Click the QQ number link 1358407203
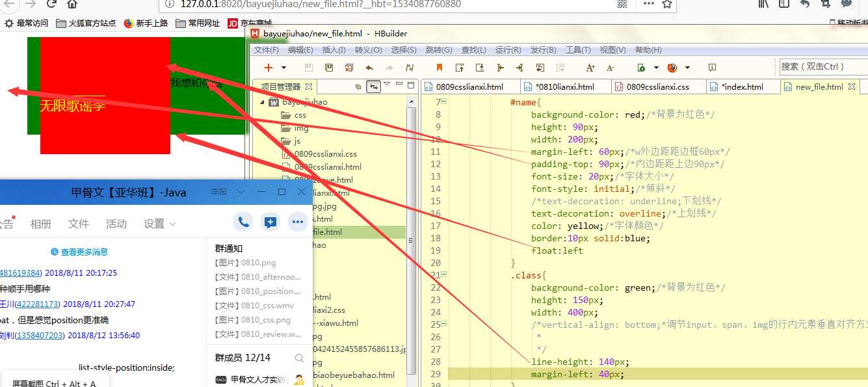 click(x=40, y=336)
